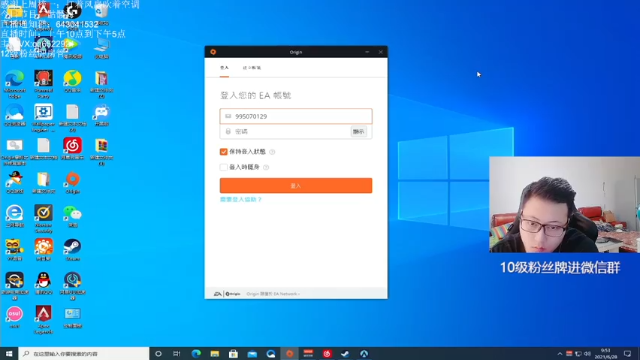Open Windows Start menu
The image size is (640, 360).
point(9,353)
